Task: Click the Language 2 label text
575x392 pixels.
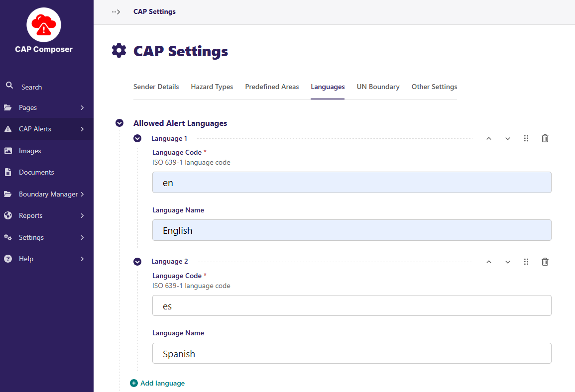Action: (170, 262)
